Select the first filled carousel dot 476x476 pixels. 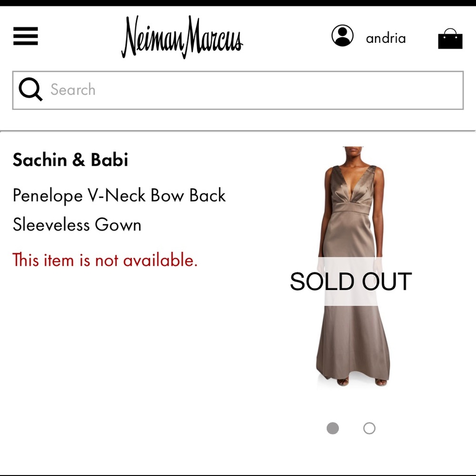coord(333,428)
